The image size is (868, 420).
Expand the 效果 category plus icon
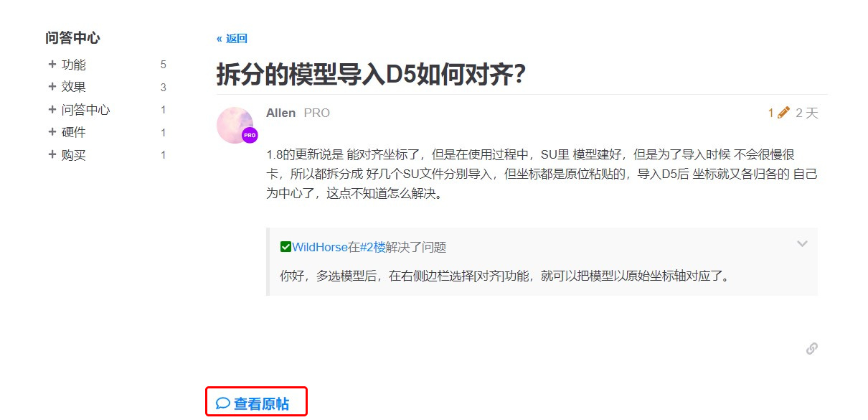(52, 86)
